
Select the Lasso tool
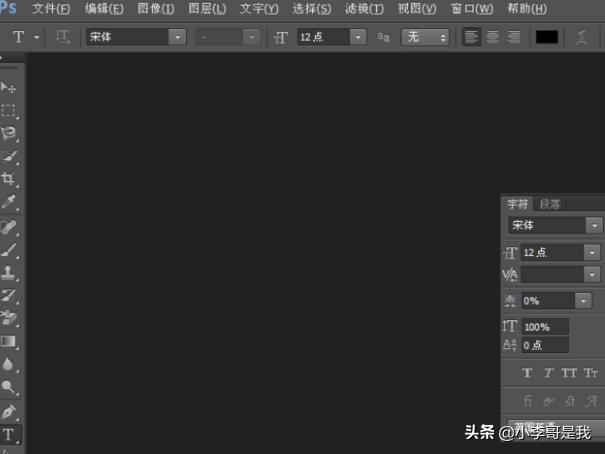coord(9,133)
